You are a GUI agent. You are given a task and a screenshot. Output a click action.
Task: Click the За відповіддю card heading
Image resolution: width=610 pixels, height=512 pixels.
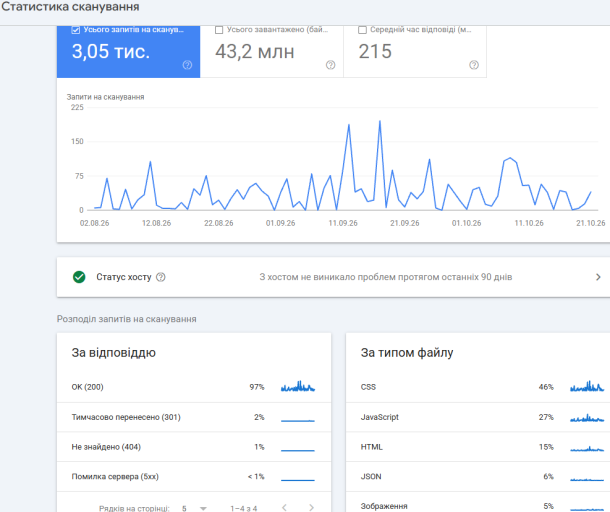(114, 353)
